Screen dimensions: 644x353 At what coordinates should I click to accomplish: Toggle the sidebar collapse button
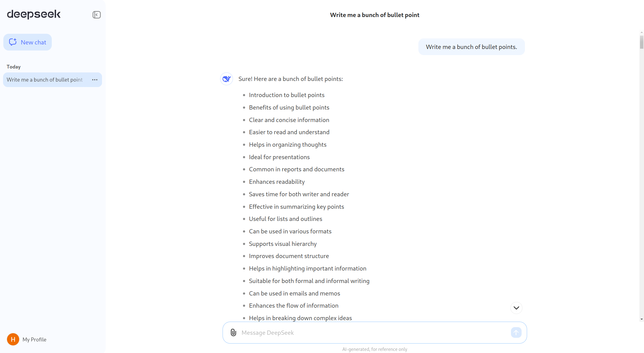coord(97,15)
